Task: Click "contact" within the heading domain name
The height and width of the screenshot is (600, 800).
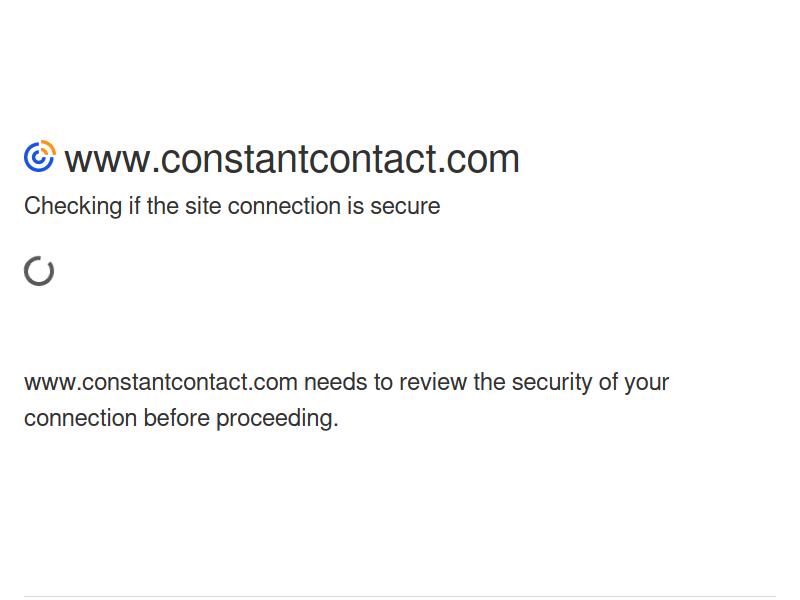Action: (371, 159)
